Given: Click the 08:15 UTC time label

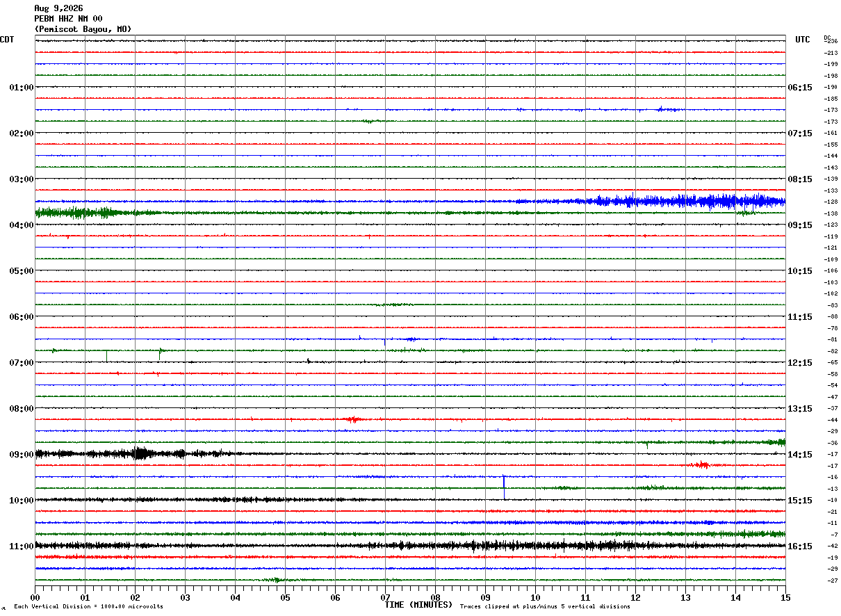Looking at the screenshot, I should (x=799, y=179).
